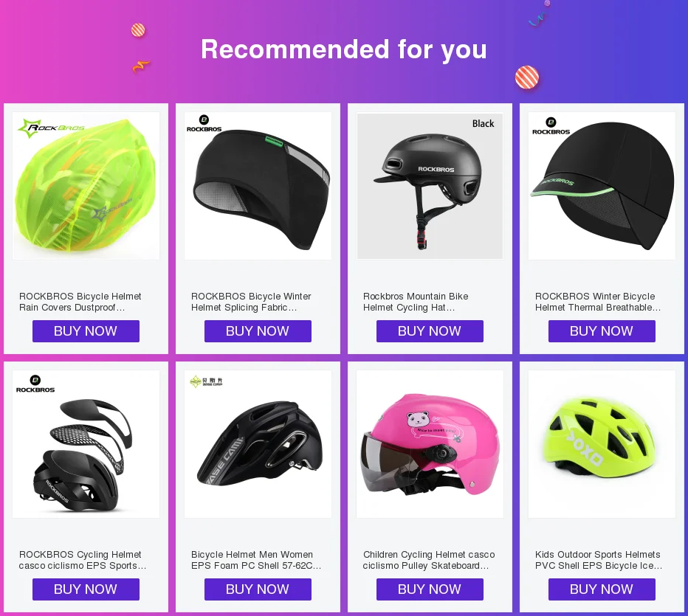Click BUY NOW under Rockbros Mountain Bike Helmet
Image resolution: width=688 pixels, height=616 pixels.
430,331
